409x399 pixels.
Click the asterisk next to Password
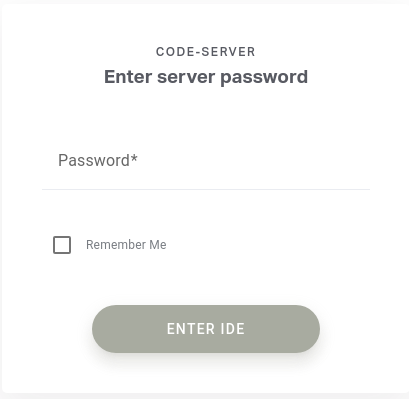tap(134, 158)
